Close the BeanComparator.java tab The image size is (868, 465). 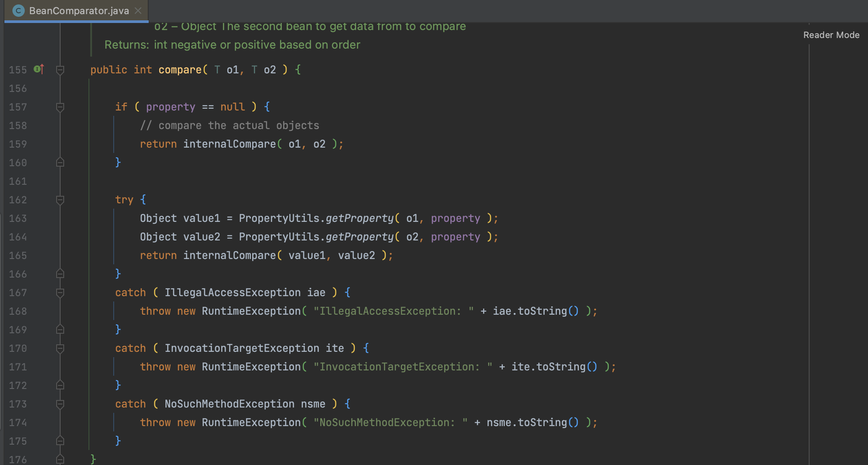tap(138, 11)
